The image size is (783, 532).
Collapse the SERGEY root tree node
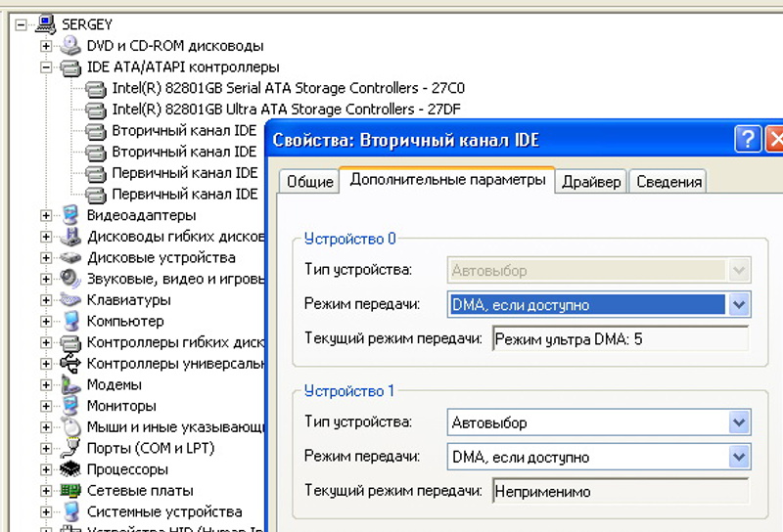21,25
